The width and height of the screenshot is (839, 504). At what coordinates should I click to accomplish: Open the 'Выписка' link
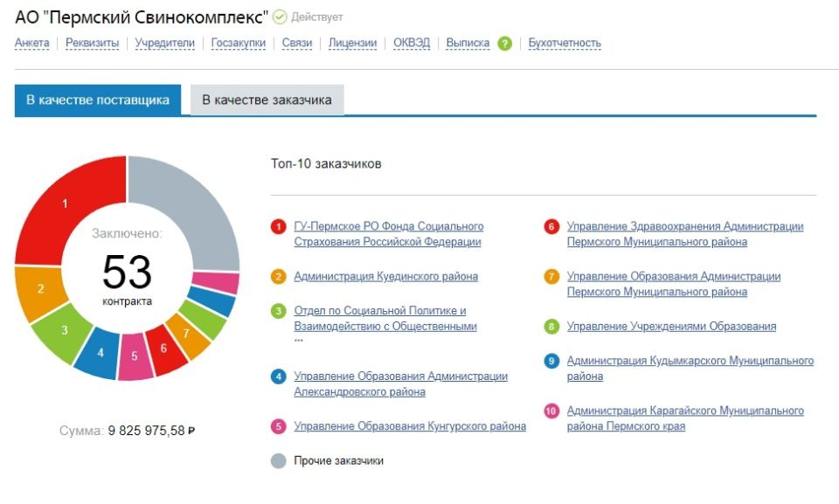point(468,44)
